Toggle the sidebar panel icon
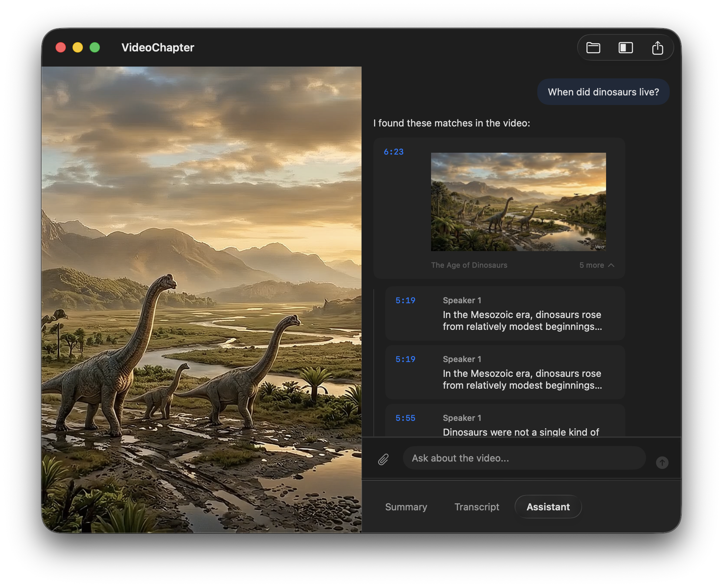The image size is (723, 588). click(x=626, y=48)
